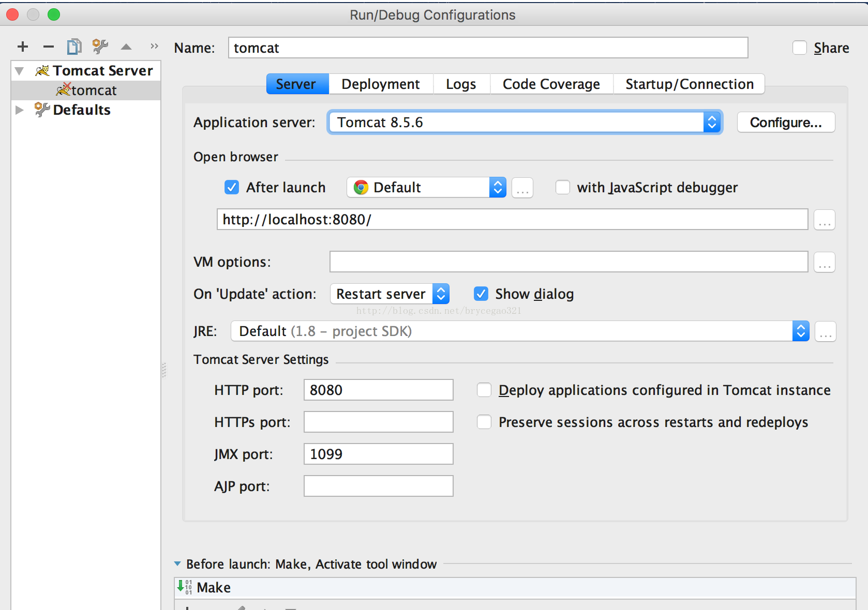This screenshot has height=610, width=868.
Task: Open the Application server dropdown
Action: point(525,123)
